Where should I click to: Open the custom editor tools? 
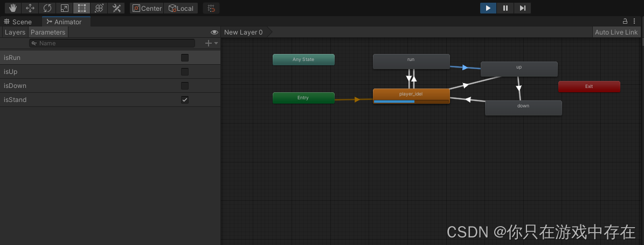tap(116, 8)
